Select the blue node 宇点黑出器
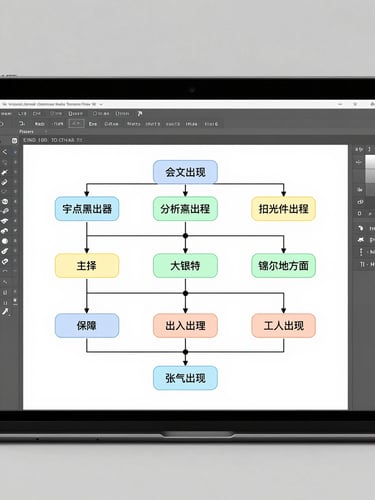The image size is (375, 500). pos(87,209)
